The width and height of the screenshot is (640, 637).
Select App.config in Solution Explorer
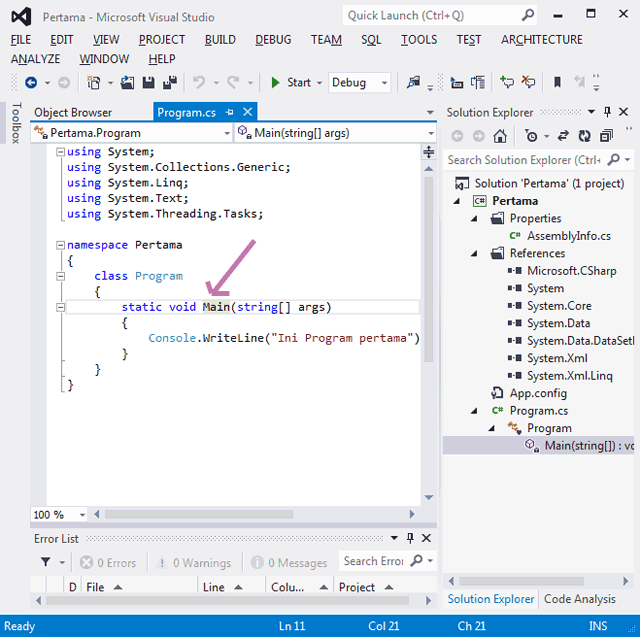538,393
